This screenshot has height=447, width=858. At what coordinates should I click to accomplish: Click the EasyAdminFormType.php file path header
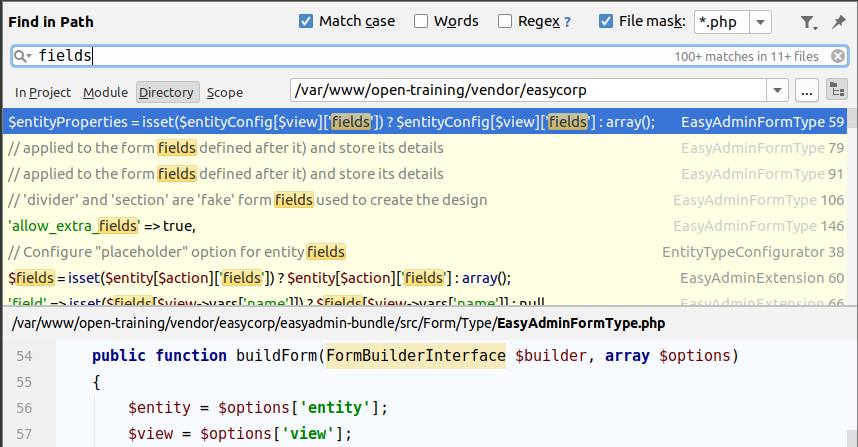coord(338,323)
